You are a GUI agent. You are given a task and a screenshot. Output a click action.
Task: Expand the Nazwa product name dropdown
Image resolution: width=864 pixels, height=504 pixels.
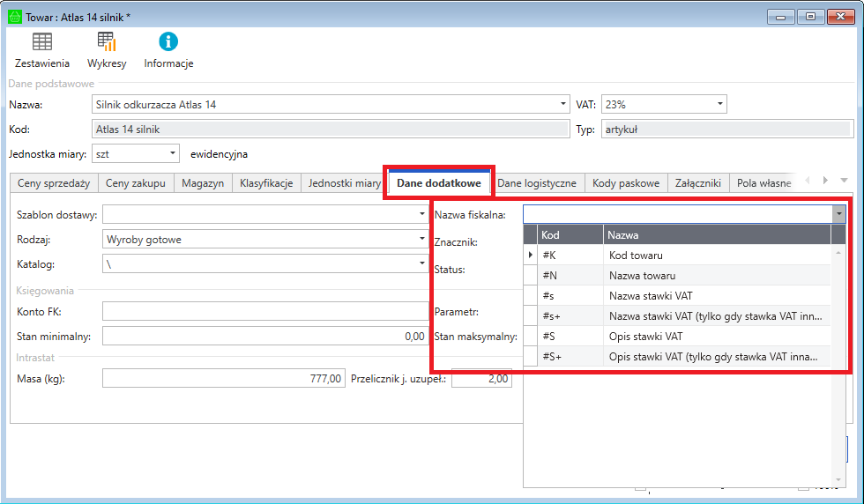coord(563,104)
